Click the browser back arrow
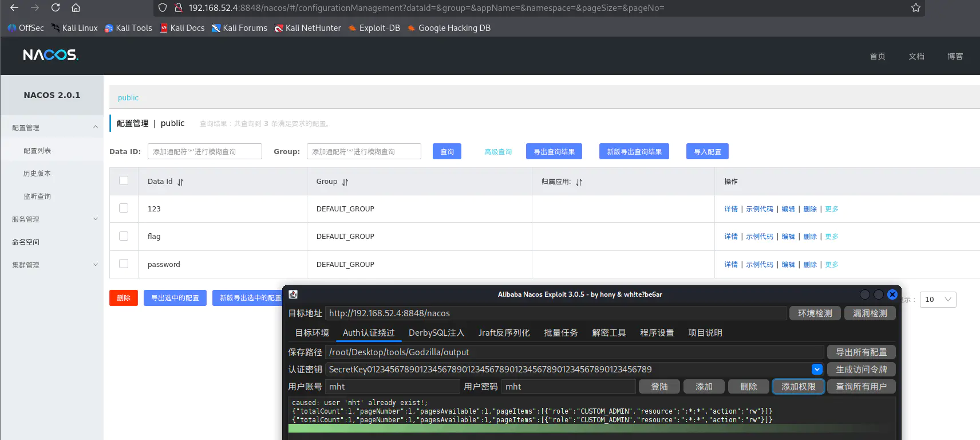 coord(14,7)
